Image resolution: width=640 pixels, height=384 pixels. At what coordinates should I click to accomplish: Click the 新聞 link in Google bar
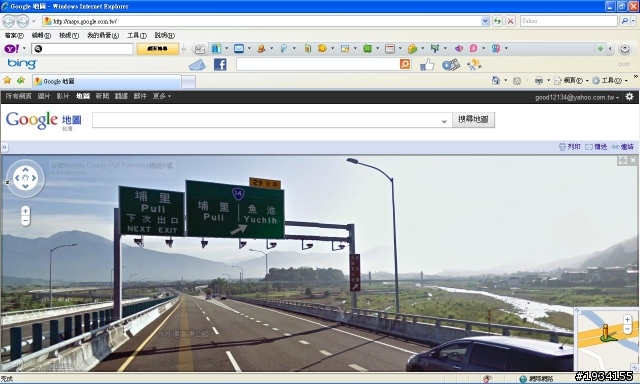pos(102,96)
